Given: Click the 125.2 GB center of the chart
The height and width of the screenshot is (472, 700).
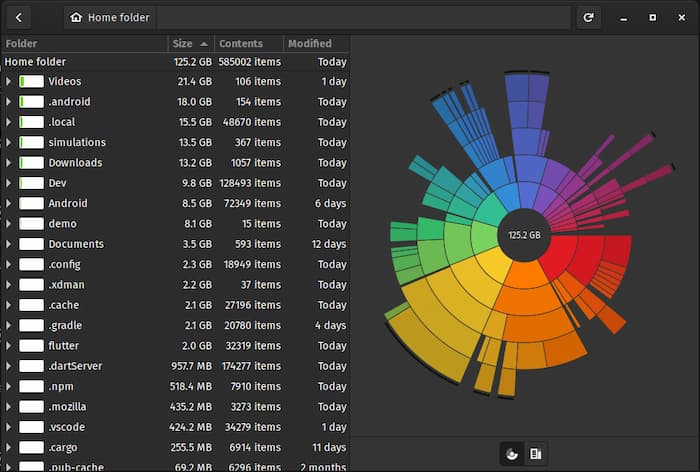Looking at the screenshot, I should 524,236.
